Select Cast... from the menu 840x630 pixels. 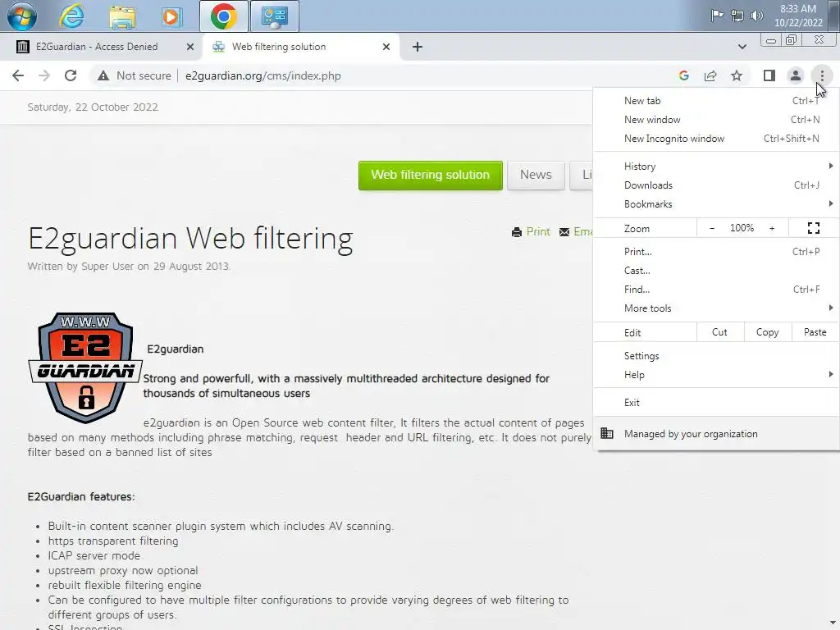(716, 271)
